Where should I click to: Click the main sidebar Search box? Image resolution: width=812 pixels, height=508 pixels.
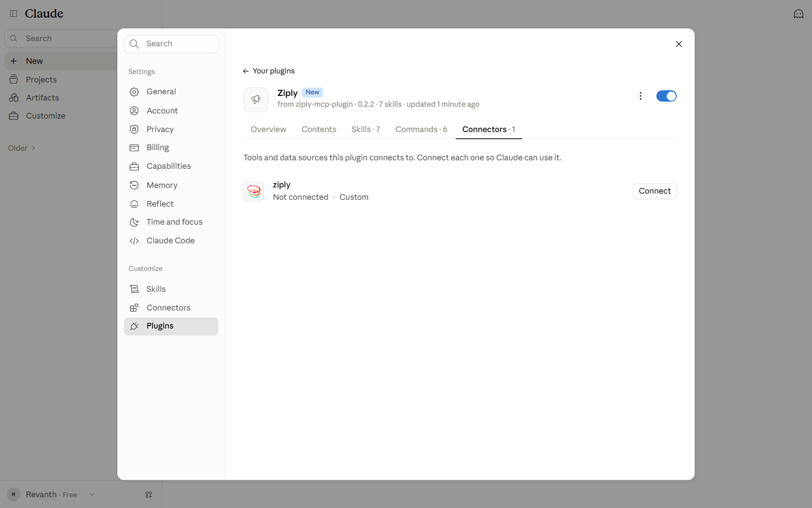(x=61, y=38)
